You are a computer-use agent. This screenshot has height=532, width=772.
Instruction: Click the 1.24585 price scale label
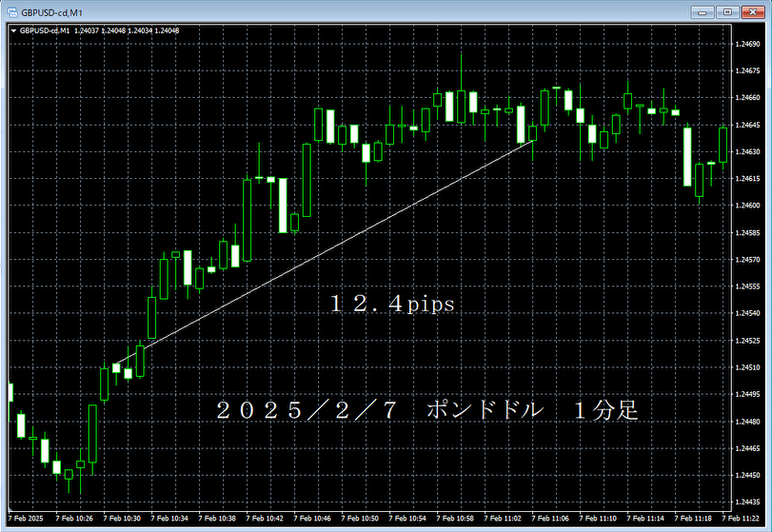pos(747,233)
